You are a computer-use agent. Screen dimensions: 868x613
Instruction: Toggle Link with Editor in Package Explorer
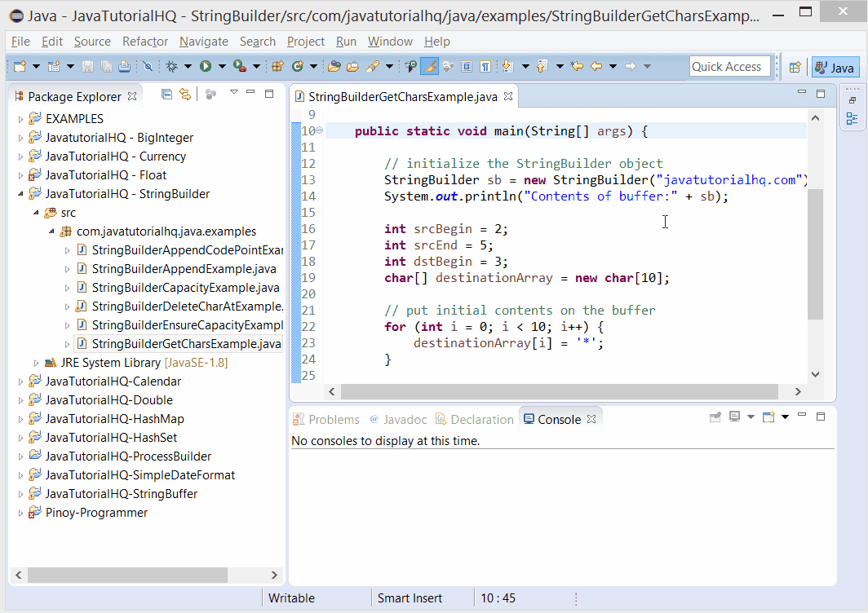pos(184,95)
